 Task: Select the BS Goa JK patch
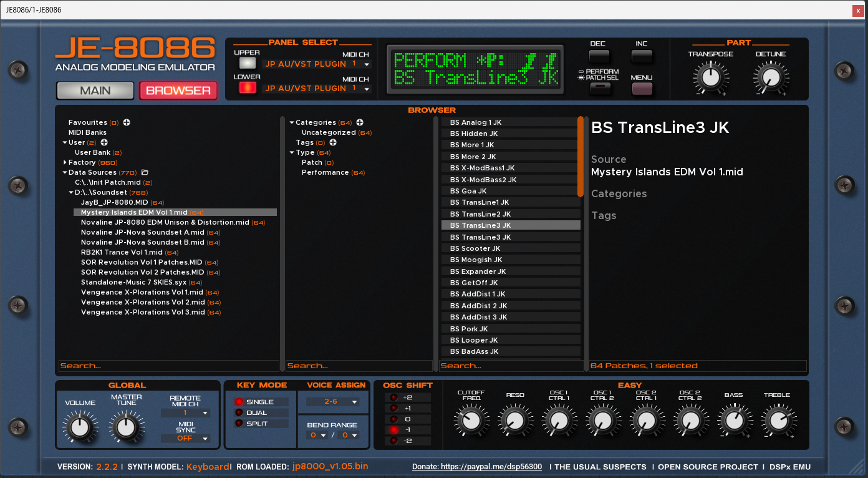pos(511,191)
